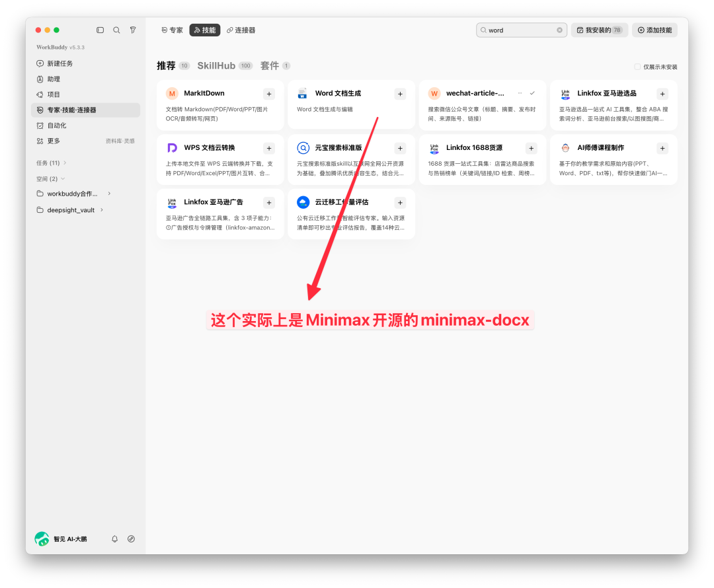The height and width of the screenshot is (588, 714).
Task: Select 专家·技能·连接器 in sidebar
Action: pos(85,110)
